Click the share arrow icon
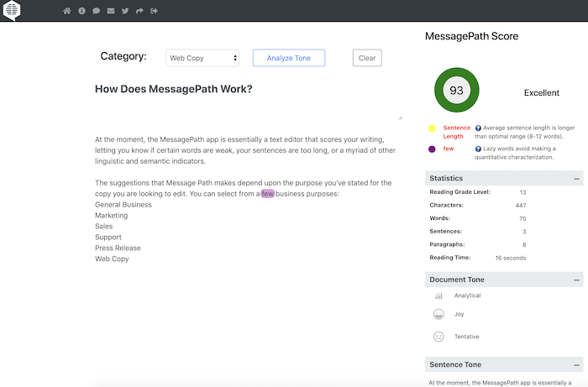588x387 pixels. point(139,11)
